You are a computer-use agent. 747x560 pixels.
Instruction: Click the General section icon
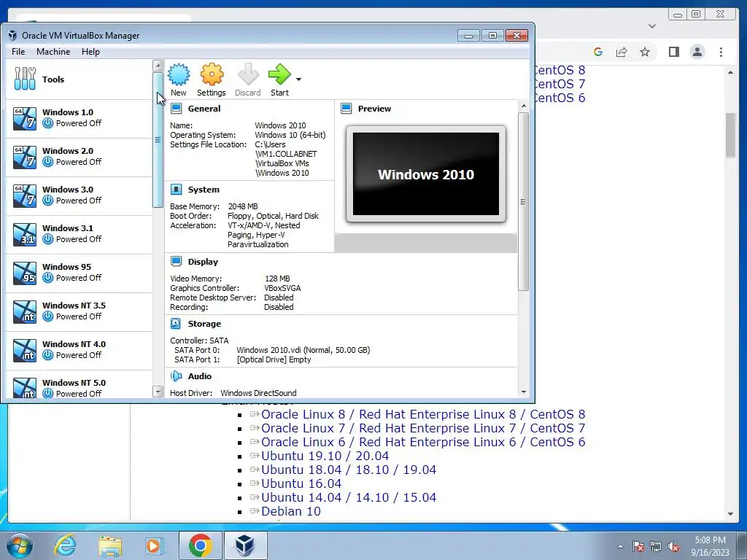pyautogui.click(x=177, y=109)
